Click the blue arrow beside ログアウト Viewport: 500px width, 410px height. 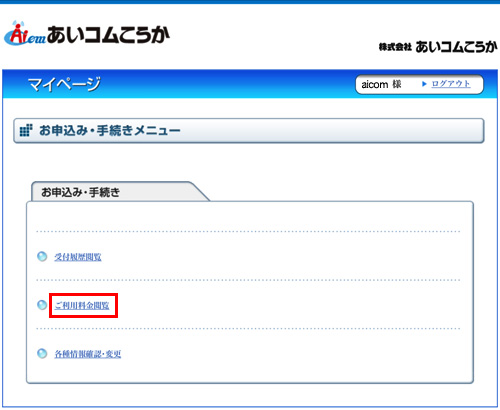424,84
